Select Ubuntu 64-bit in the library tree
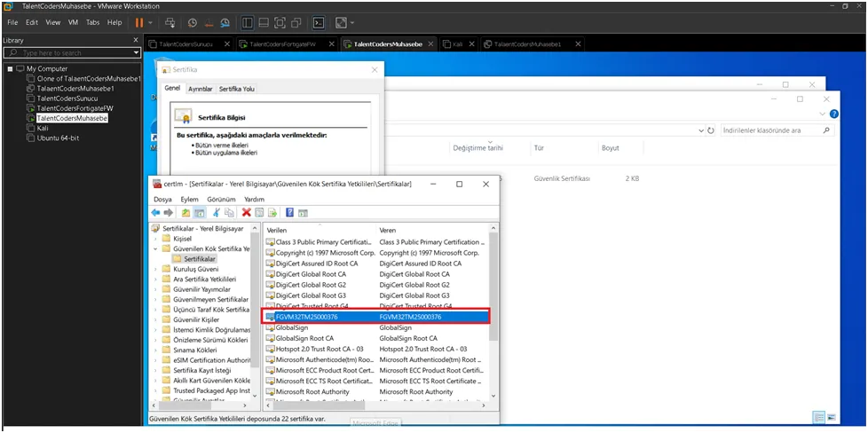This screenshot has width=868, height=433. (58, 138)
